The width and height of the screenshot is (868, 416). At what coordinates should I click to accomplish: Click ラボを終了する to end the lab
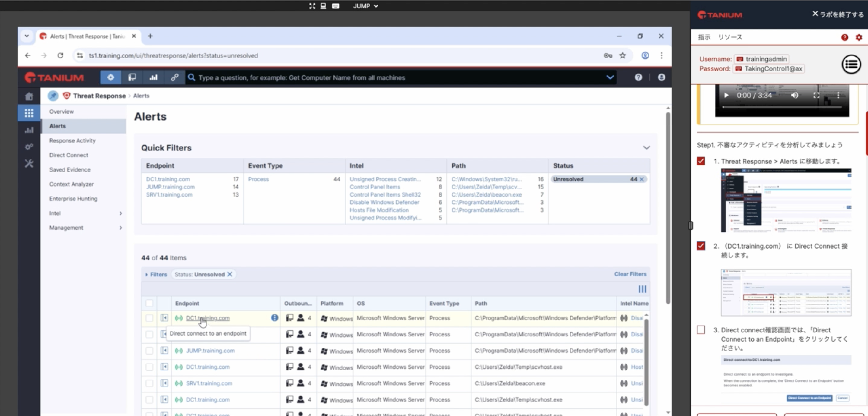tap(838, 14)
